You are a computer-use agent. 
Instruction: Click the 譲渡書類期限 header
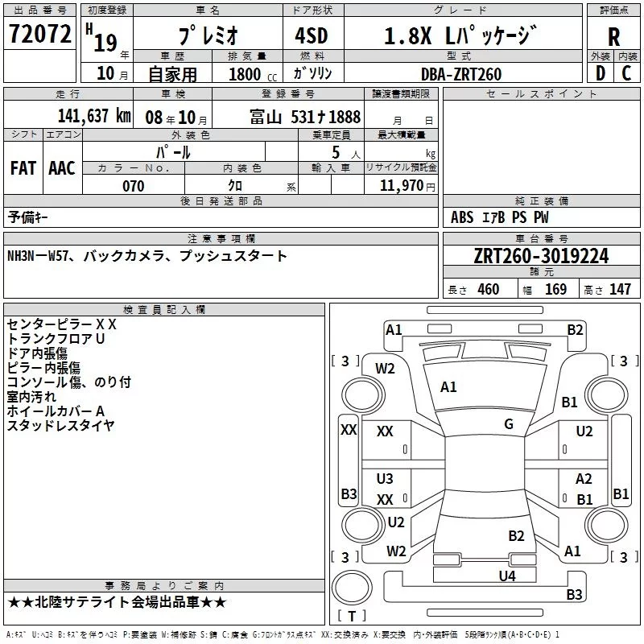[401, 94]
